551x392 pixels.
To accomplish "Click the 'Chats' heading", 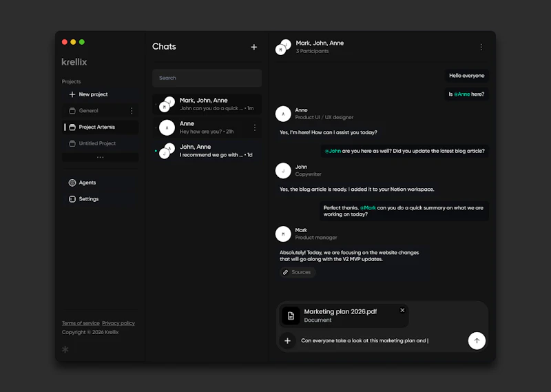I will pyautogui.click(x=164, y=46).
